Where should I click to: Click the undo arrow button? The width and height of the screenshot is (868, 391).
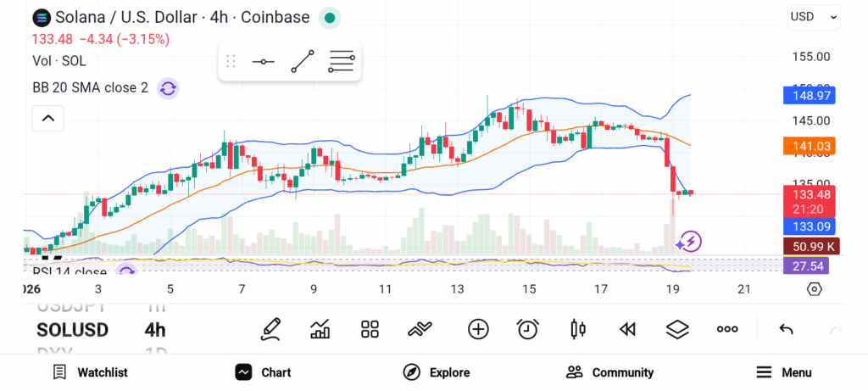[x=786, y=329]
